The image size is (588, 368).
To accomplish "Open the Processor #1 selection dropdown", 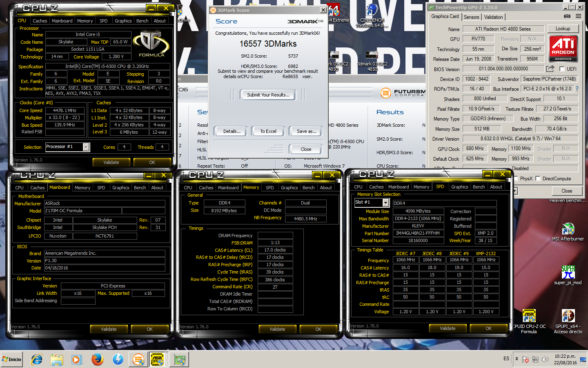I will click(x=86, y=147).
